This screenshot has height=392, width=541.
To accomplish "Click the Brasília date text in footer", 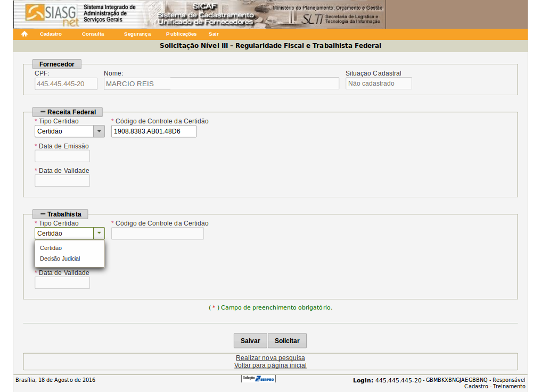I will 55,380.
